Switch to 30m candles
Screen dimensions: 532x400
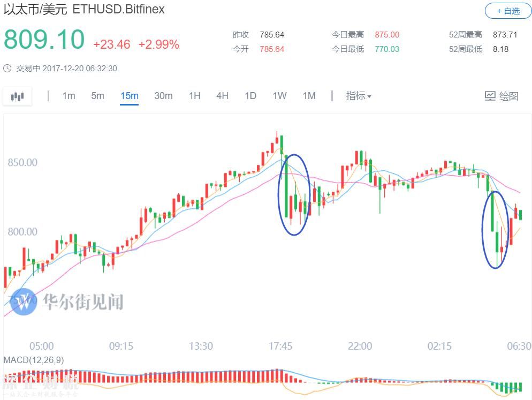163,96
